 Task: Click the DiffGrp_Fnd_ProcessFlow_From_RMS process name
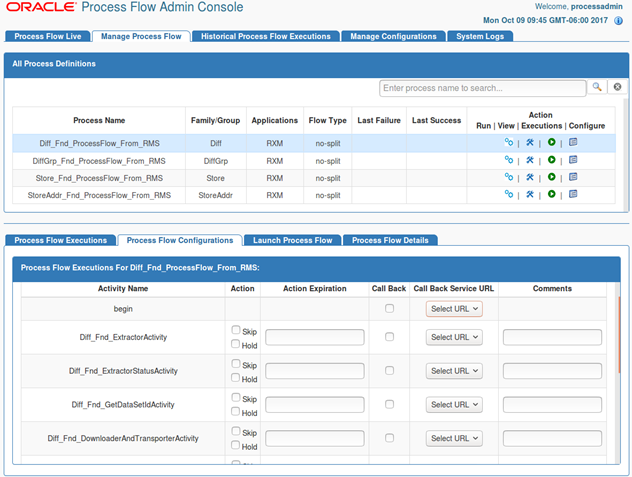pos(99,161)
